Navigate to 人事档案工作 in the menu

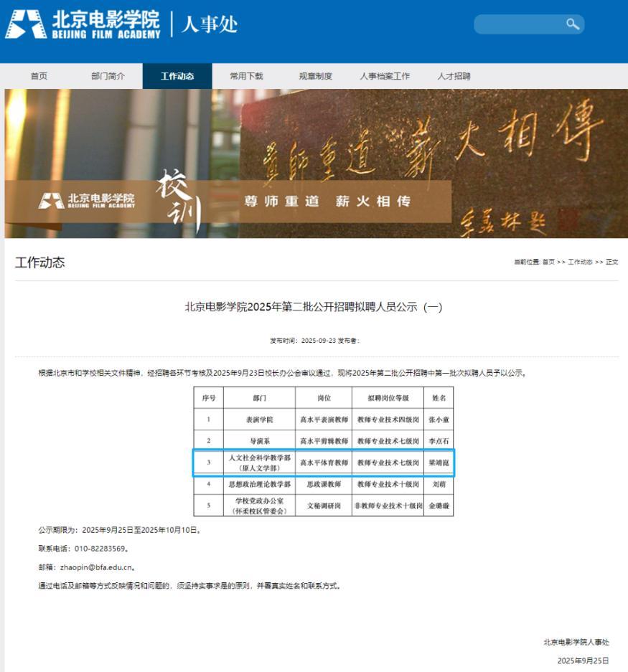[x=385, y=77]
